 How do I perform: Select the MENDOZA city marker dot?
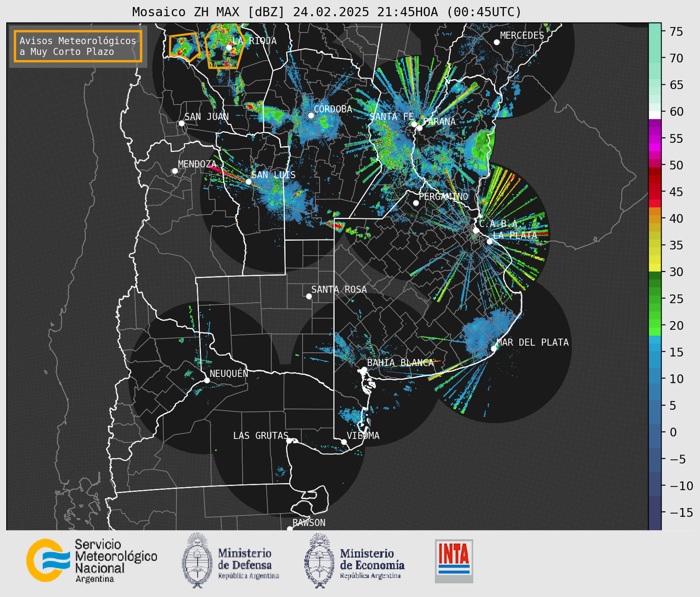[x=175, y=171]
